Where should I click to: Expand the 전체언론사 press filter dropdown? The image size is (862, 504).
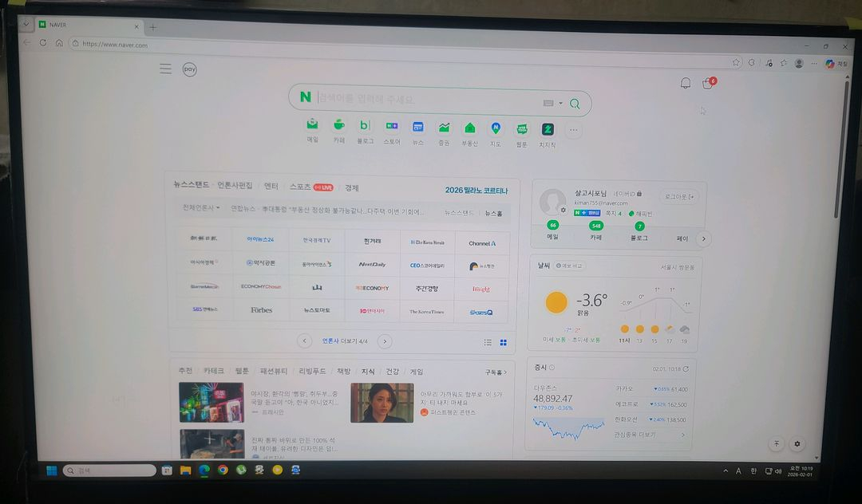click(x=202, y=208)
